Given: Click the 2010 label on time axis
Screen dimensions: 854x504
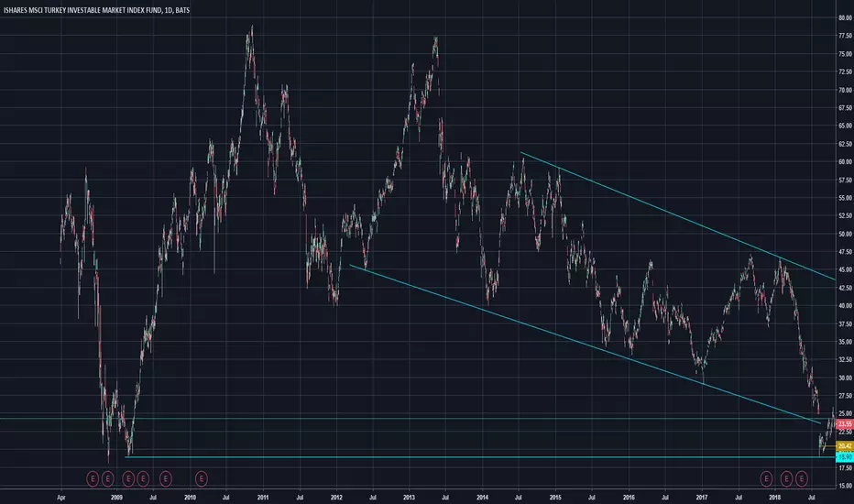Looking at the screenshot, I should click(x=190, y=497).
